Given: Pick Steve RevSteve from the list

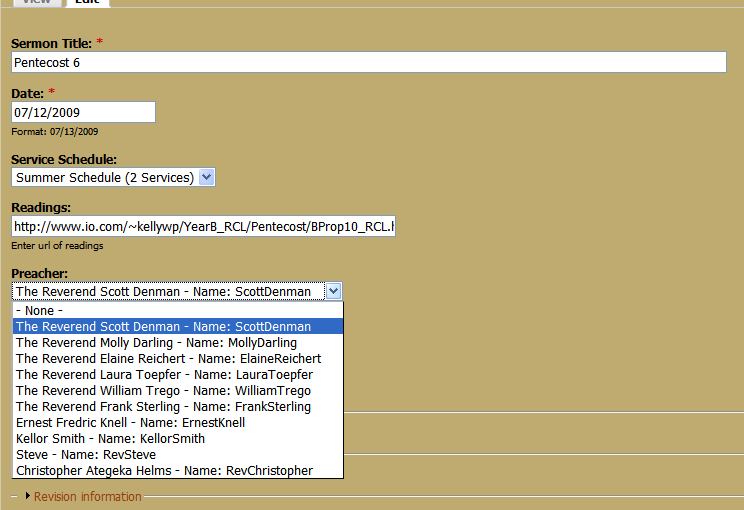Looking at the screenshot, I should [x=178, y=455].
